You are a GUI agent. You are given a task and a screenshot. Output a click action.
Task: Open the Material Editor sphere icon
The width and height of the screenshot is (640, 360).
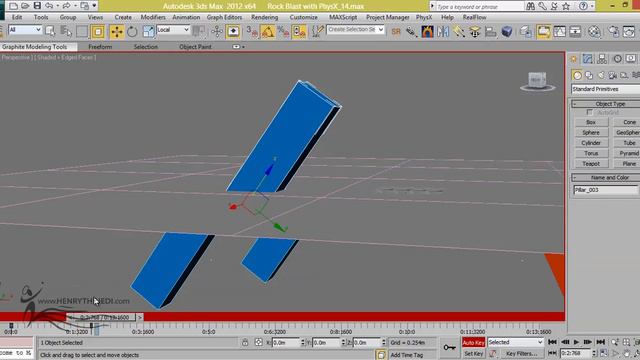click(594, 31)
